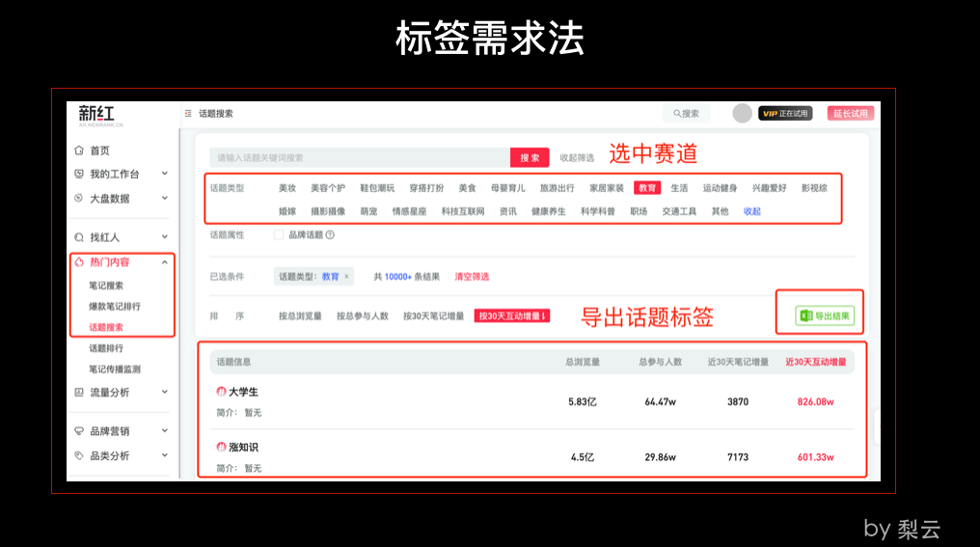Click the 我的工作台 workbench icon
The width and height of the screenshot is (980, 547).
[79, 174]
